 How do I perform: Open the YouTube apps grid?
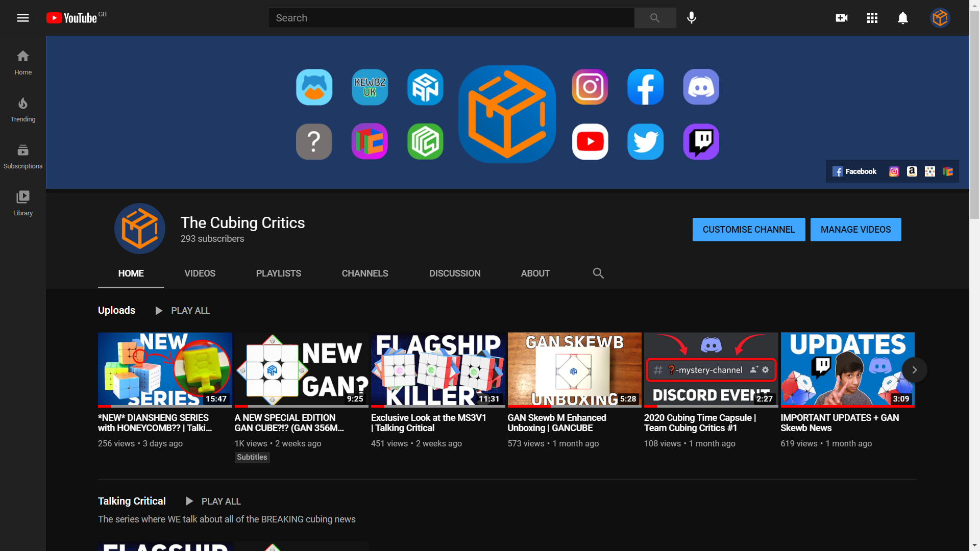(872, 18)
